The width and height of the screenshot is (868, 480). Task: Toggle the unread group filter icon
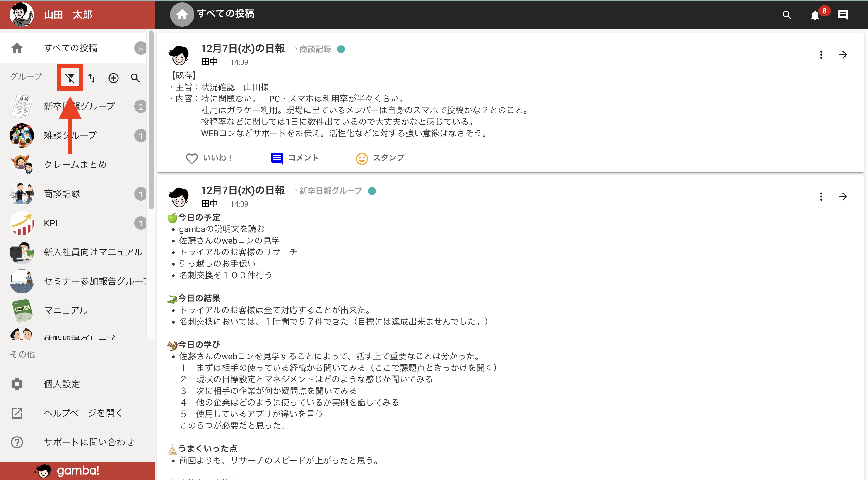[70, 78]
